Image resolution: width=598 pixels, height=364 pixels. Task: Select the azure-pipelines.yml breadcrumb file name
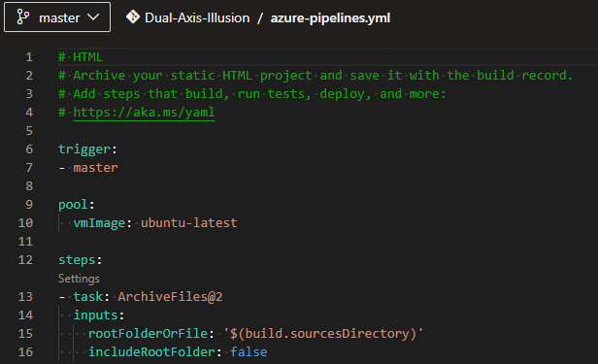point(330,17)
